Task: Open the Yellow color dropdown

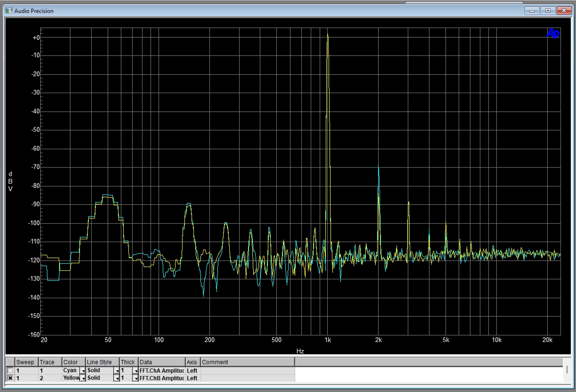Action: [x=83, y=378]
